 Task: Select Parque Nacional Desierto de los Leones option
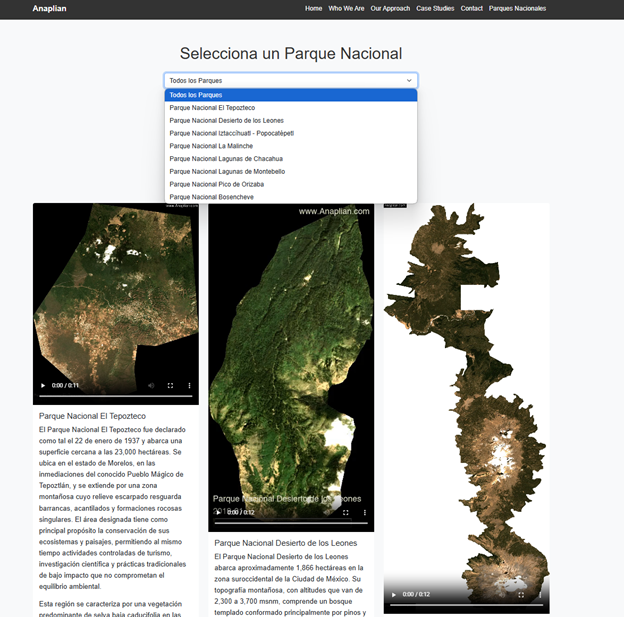click(x=291, y=120)
